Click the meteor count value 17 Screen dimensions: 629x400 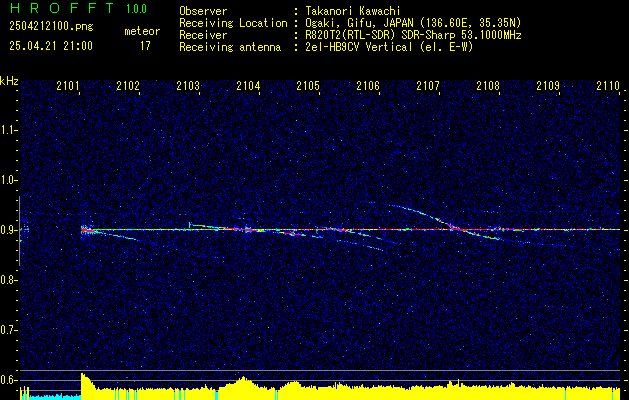pyautogui.click(x=145, y=46)
